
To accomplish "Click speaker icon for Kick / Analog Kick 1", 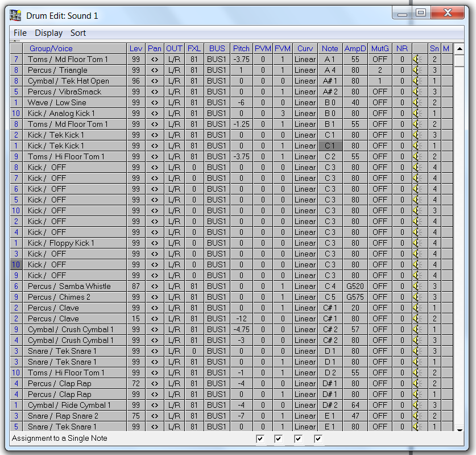I will click(417, 114).
